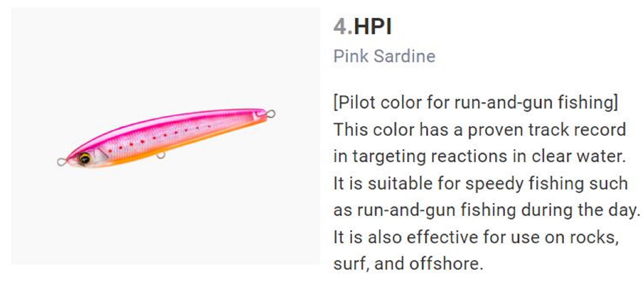Click the "proven track record" text line

[479, 129]
